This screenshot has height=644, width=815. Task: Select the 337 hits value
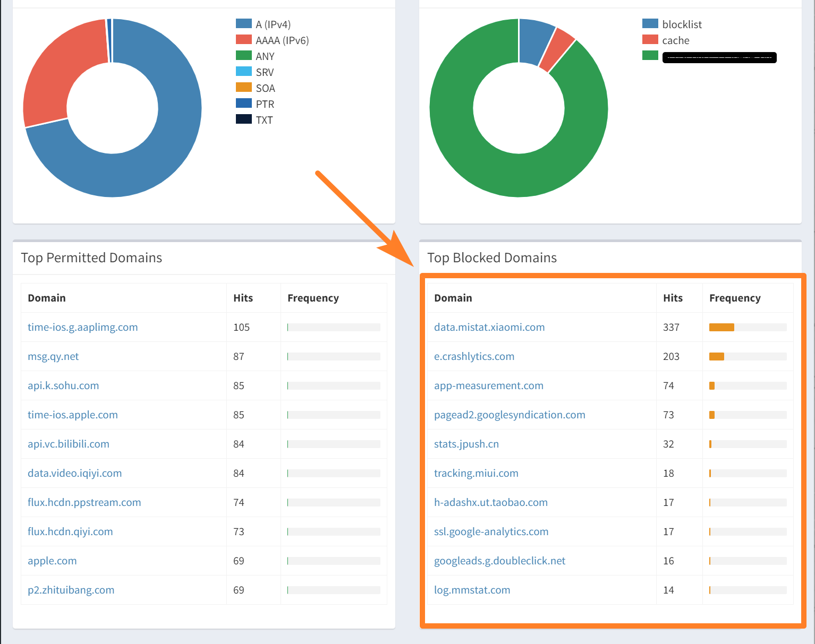coord(671,327)
